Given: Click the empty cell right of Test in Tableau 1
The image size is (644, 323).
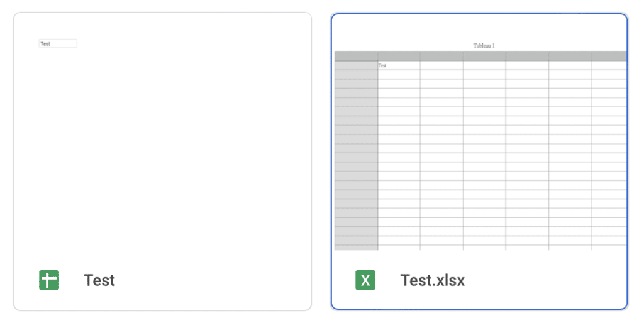Looking at the screenshot, I should tap(441, 65).
